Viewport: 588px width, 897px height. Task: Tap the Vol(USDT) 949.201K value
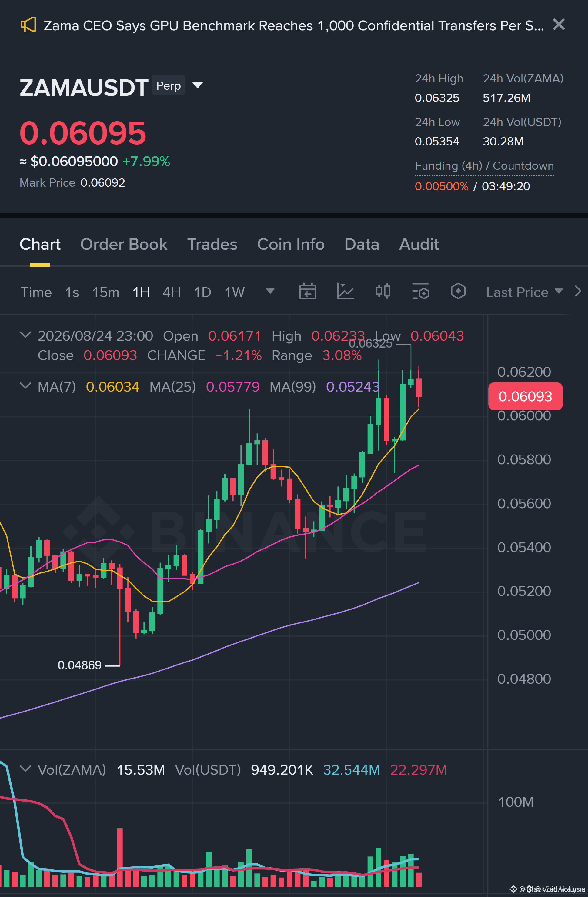[x=282, y=770]
